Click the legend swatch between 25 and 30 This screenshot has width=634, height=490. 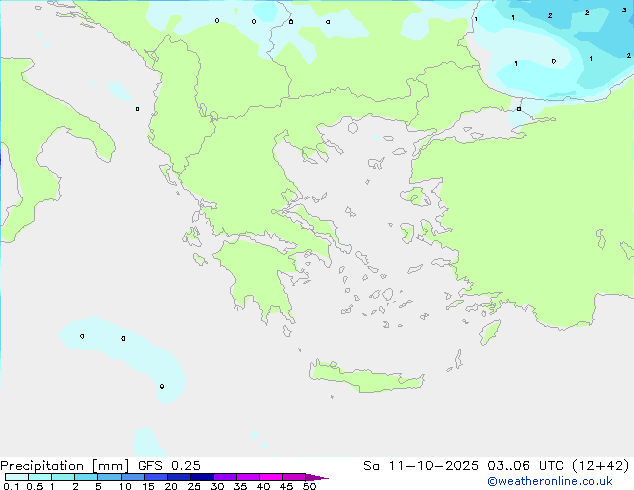(x=201, y=477)
